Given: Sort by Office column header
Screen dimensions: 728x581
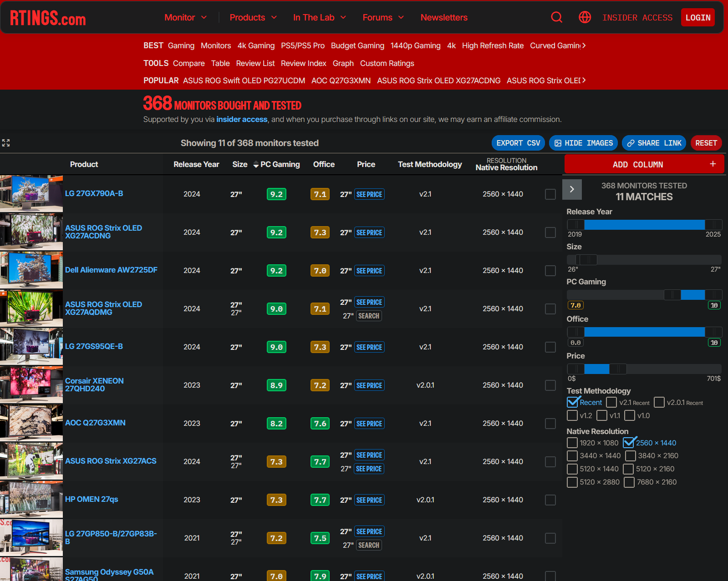Looking at the screenshot, I should pos(324,164).
